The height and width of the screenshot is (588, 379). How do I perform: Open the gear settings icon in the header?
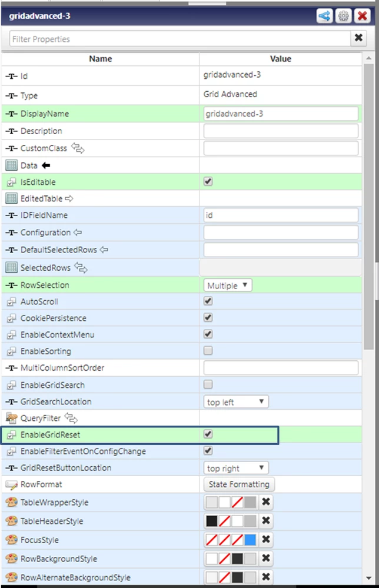(x=343, y=16)
